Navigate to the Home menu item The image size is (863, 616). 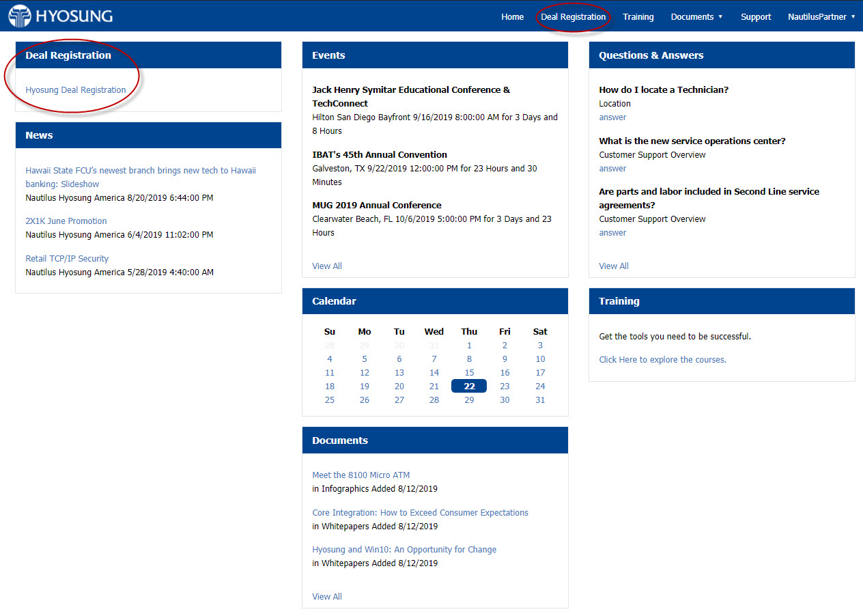coord(512,16)
